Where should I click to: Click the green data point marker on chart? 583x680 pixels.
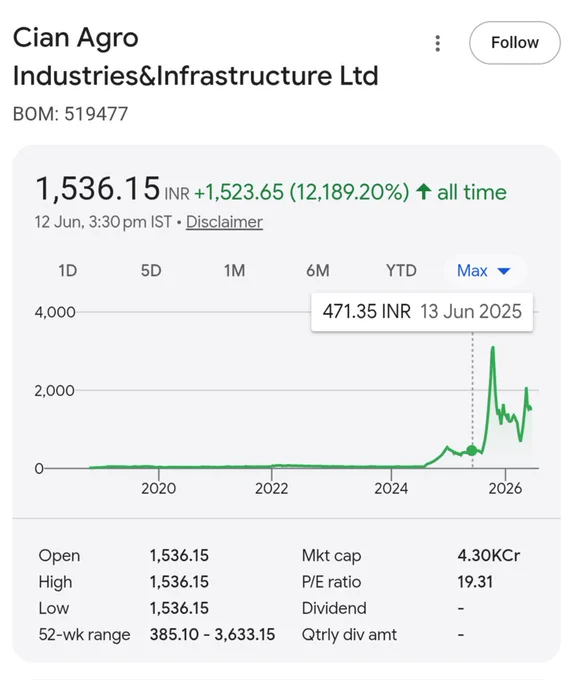click(x=472, y=451)
